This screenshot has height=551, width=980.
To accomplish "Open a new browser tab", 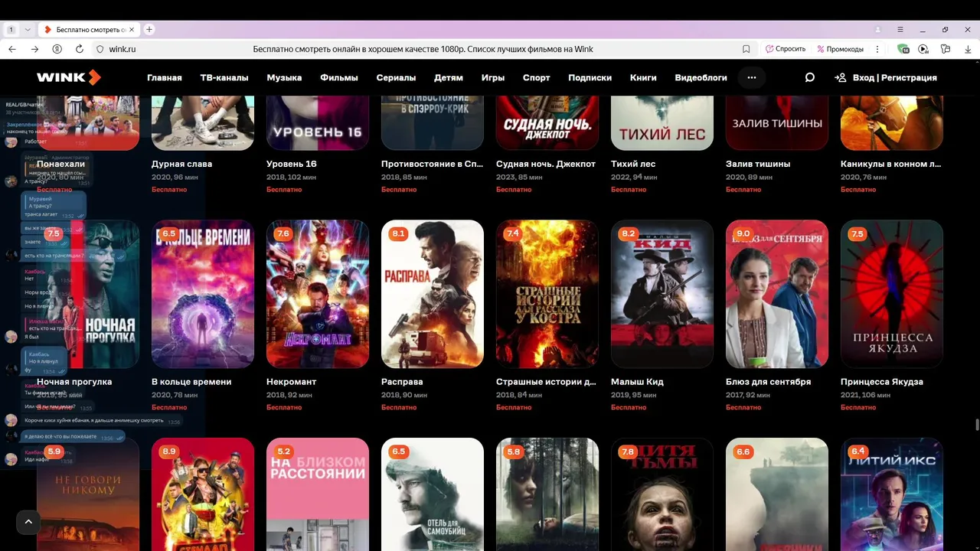I will 149,29.
